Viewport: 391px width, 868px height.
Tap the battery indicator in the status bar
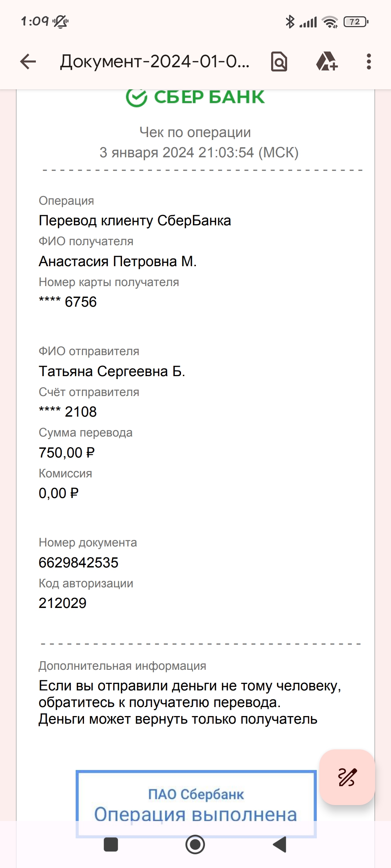point(356,22)
